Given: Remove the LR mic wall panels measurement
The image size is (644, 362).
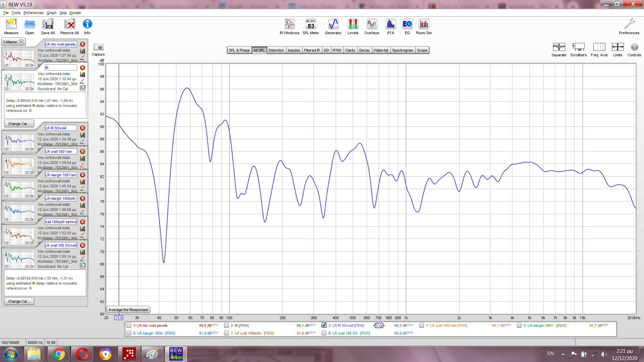Looking at the screenshot, I should point(83,44).
